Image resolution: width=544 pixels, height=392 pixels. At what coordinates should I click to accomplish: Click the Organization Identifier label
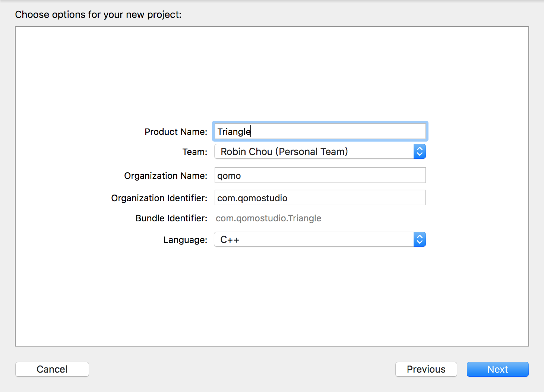click(x=159, y=198)
